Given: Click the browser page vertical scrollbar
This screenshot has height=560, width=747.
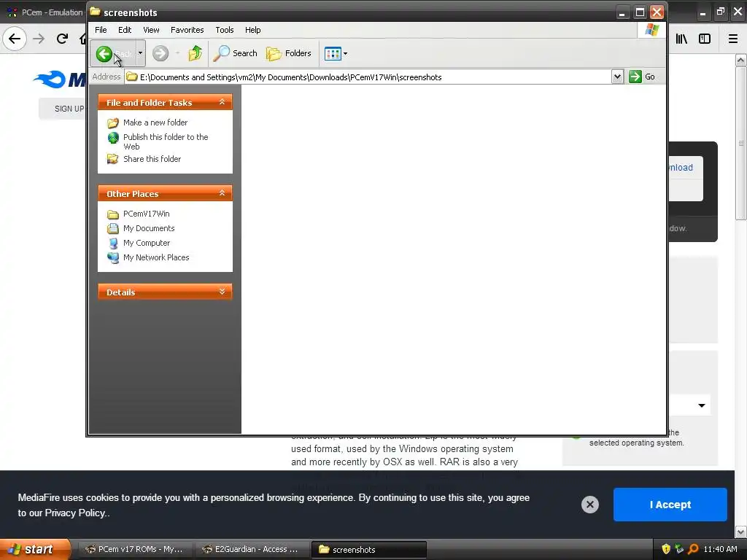Looking at the screenshot, I should coord(740,143).
